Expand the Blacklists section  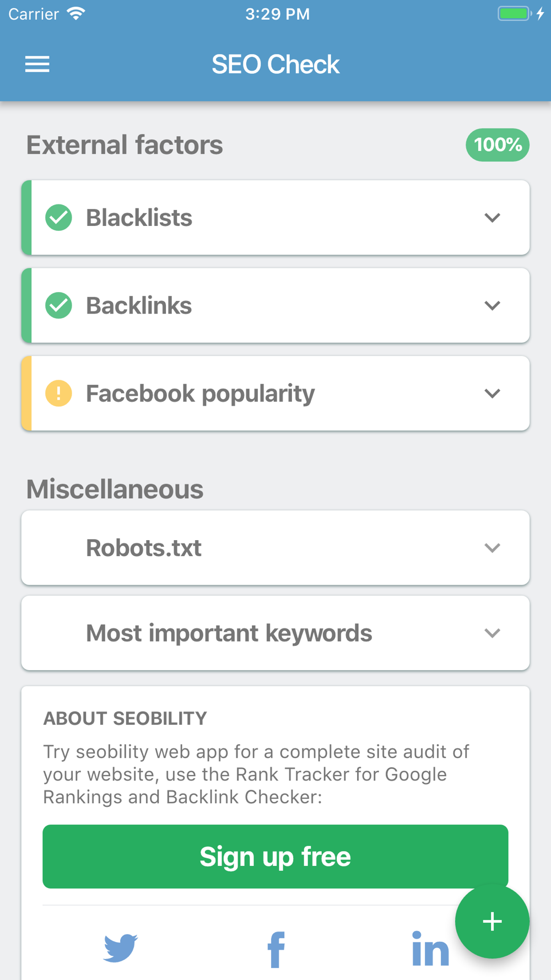pos(493,217)
